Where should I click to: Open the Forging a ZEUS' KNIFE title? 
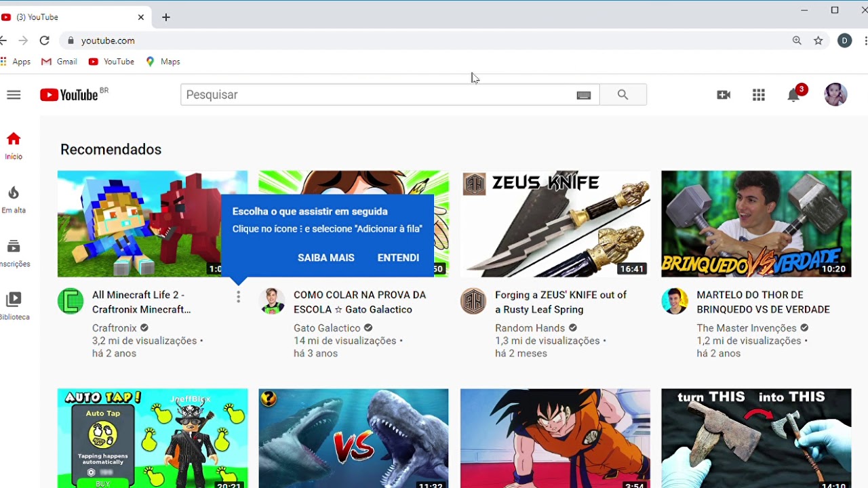click(561, 302)
